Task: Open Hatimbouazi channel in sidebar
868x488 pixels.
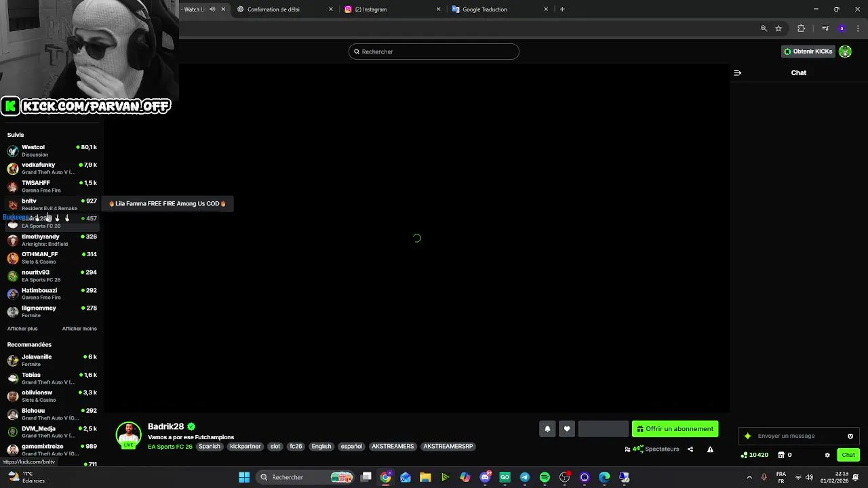Action: [52, 293]
